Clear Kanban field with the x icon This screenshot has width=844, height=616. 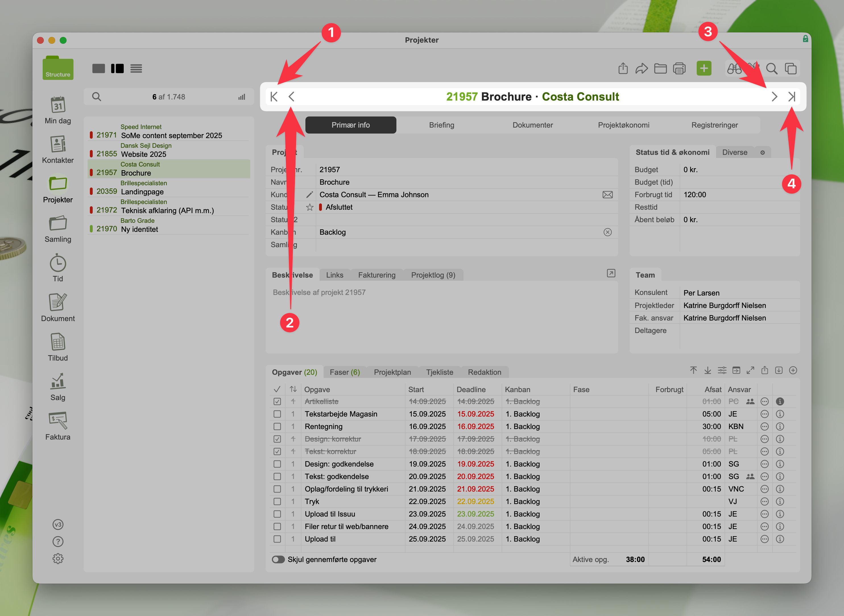(x=607, y=232)
